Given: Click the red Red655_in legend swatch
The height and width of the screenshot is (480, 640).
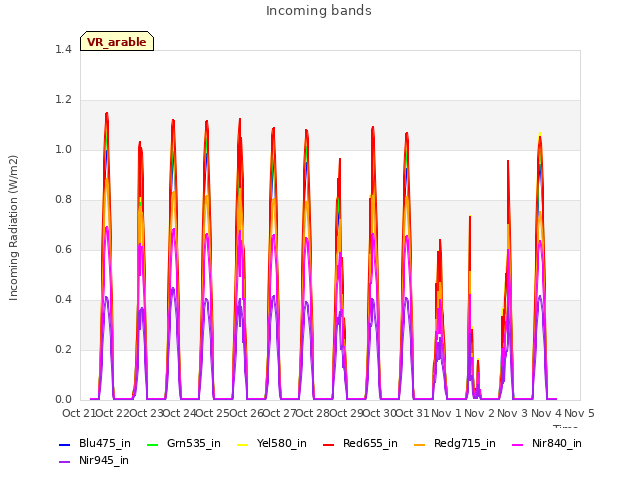Looking at the screenshot, I should pyautogui.click(x=329, y=444).
